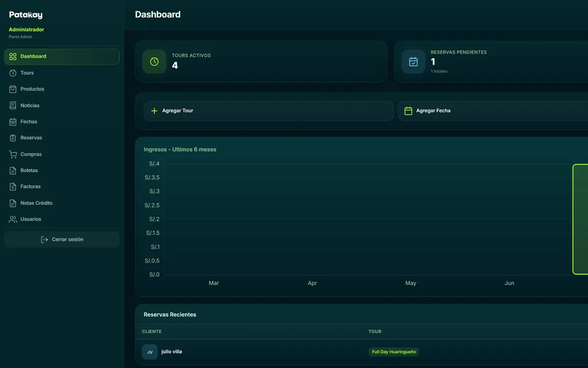588x368 pixels.
Task: Go to Productos in sidebar
Action: (x=62, y=89)
